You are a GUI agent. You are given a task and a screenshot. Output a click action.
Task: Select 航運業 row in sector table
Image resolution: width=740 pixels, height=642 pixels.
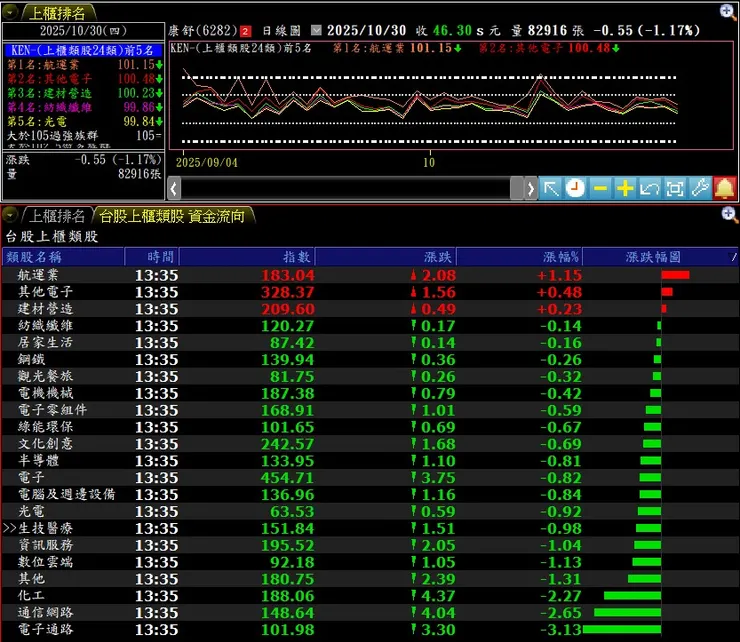[370, 275]
